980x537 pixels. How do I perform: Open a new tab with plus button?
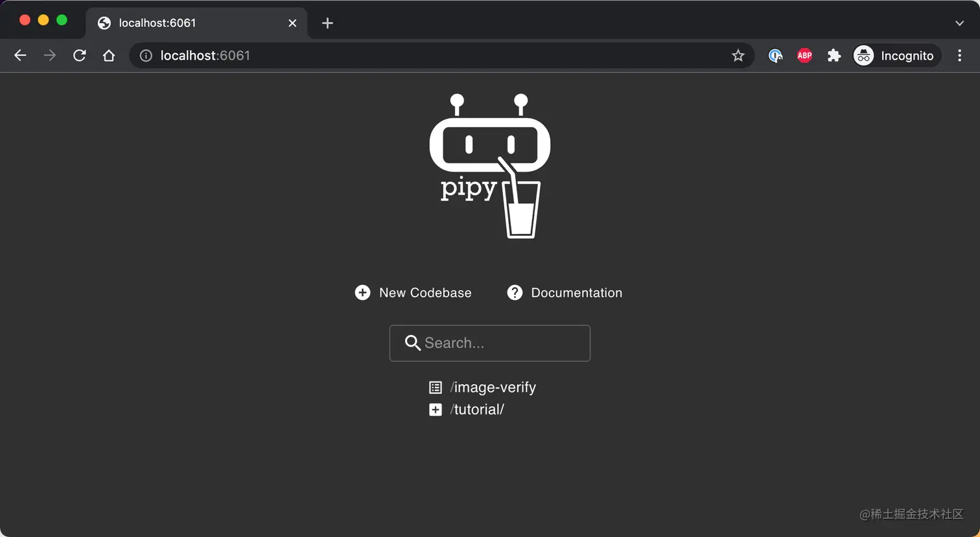pyautogui.click(x=327, y=23)
